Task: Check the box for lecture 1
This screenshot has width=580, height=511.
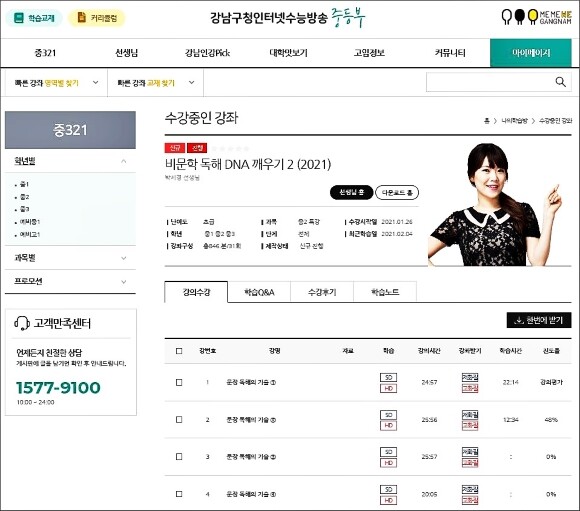Action: point(179,382)
